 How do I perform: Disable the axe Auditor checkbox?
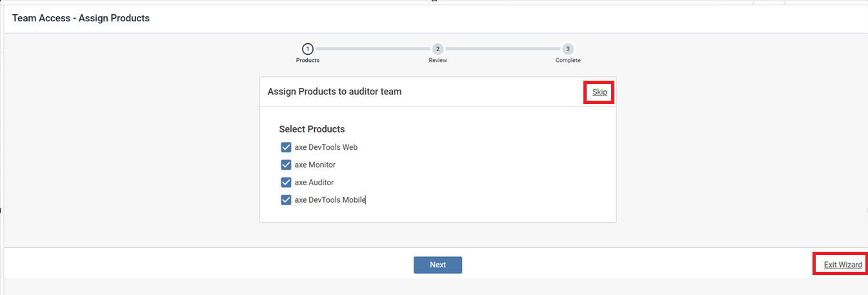(x=287, y=183)
